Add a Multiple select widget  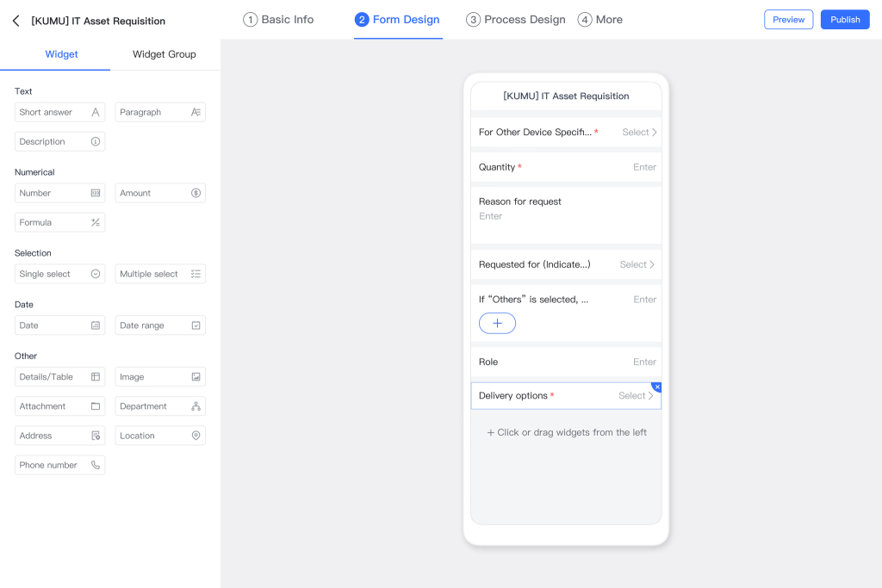[160, 274]
